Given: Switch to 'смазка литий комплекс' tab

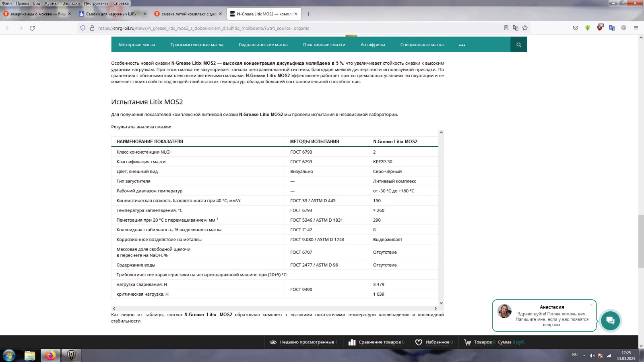Looking at the screenshot, I should point(188,14).
